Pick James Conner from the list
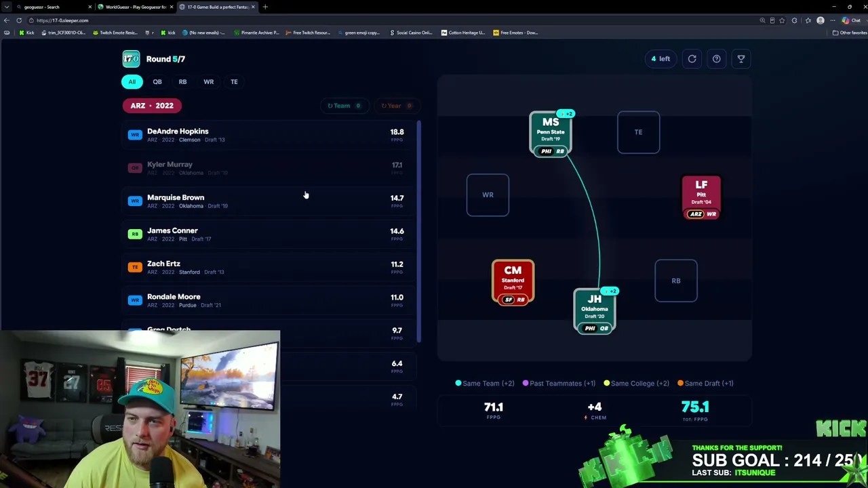 point(269,235)
